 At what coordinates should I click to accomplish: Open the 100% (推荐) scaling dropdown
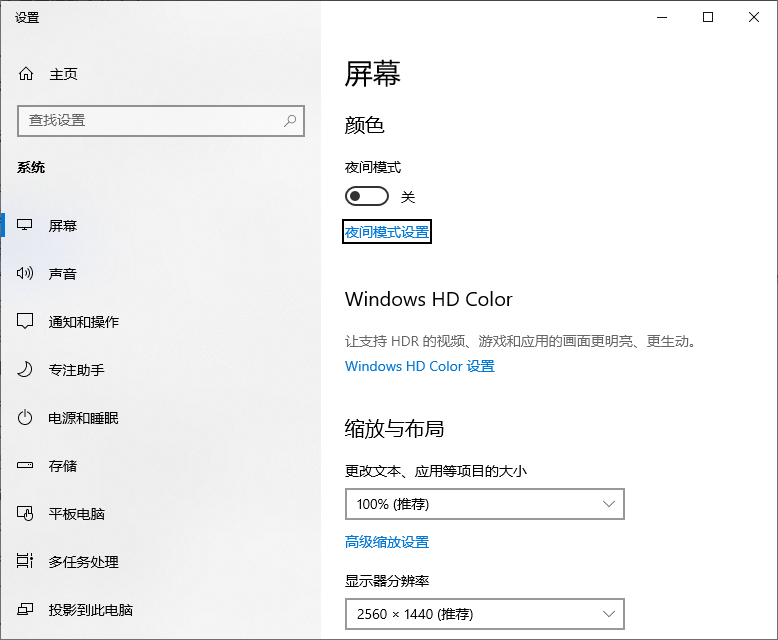(x=484, y=504)
